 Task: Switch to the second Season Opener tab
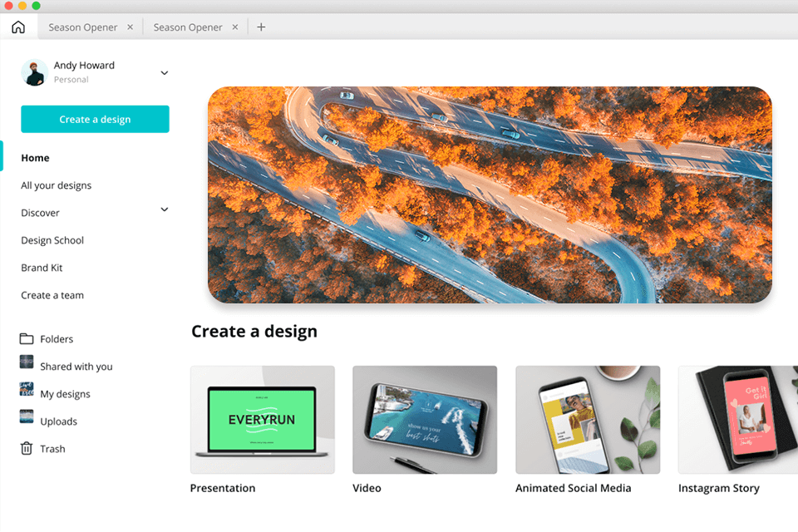pos(187,27)
